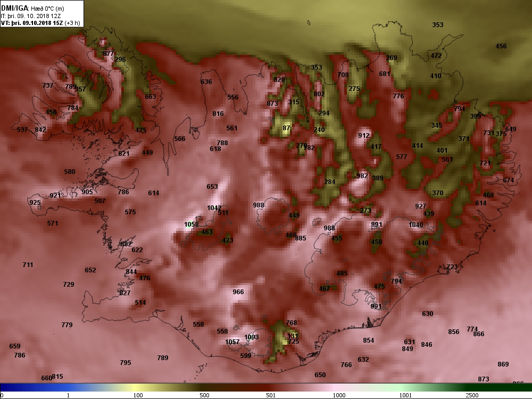Click the '982' value on the map
Screen dimensions: 532x399
tap(362, 176)
